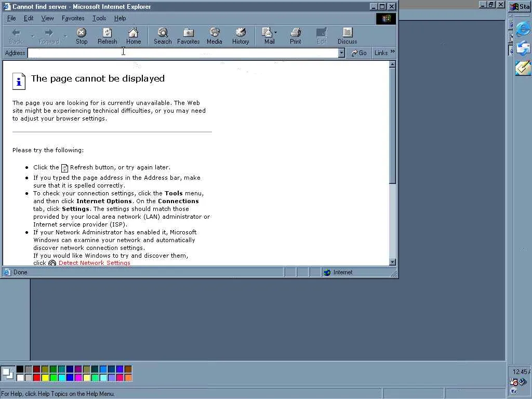Screen dimensions: 532x399
Task: Click the Show Desktop quick launch icon
Action: coord(523,68)
